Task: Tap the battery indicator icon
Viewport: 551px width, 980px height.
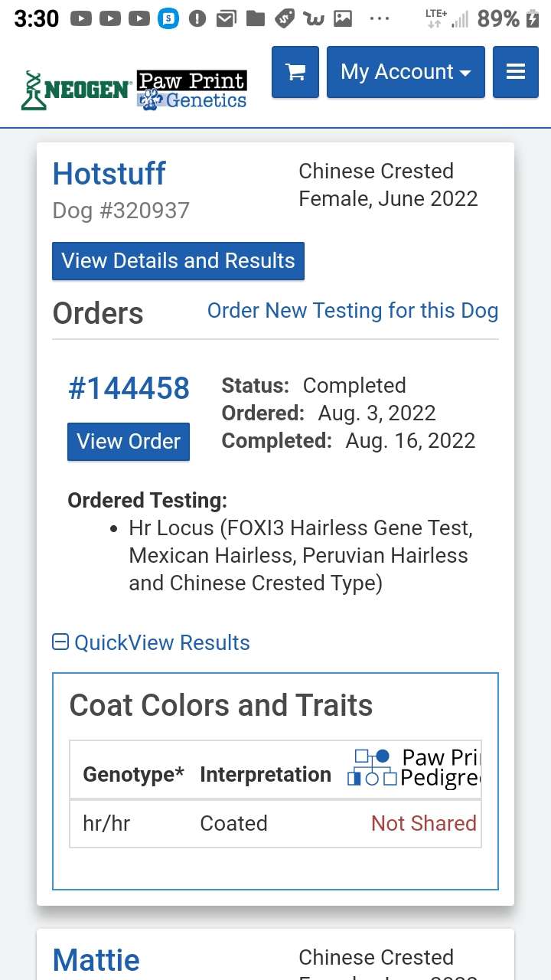Action: [x=533, y=19]
